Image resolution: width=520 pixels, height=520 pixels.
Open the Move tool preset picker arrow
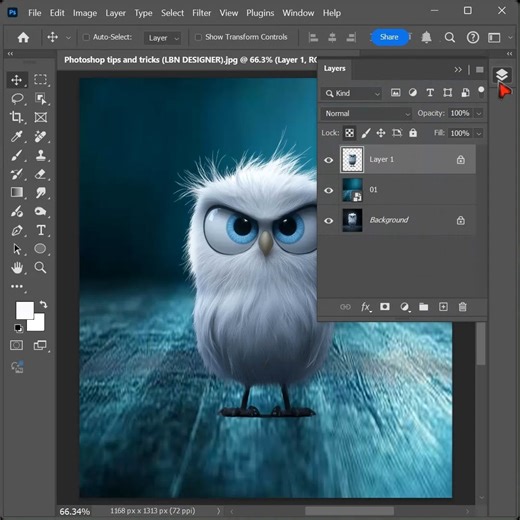click(x=68, y=38)
